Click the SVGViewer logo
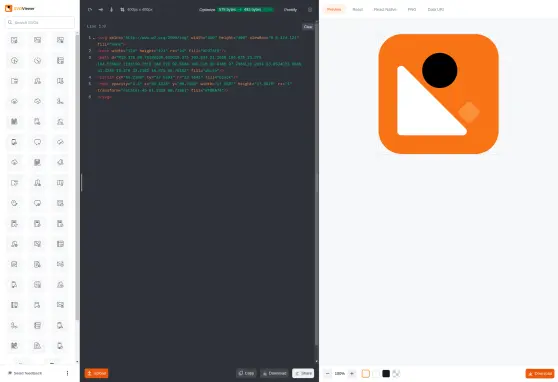Viewport: 558px width, 382px height. coord(20,8)
